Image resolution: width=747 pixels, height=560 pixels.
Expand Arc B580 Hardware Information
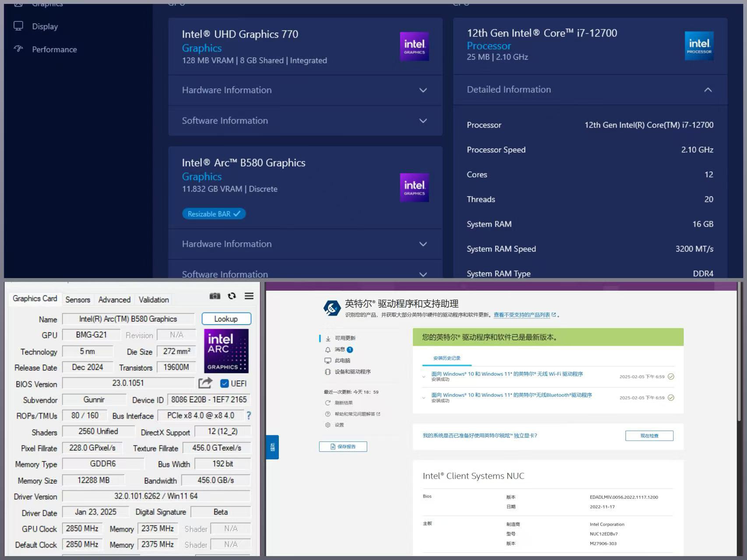coord(305,244)
